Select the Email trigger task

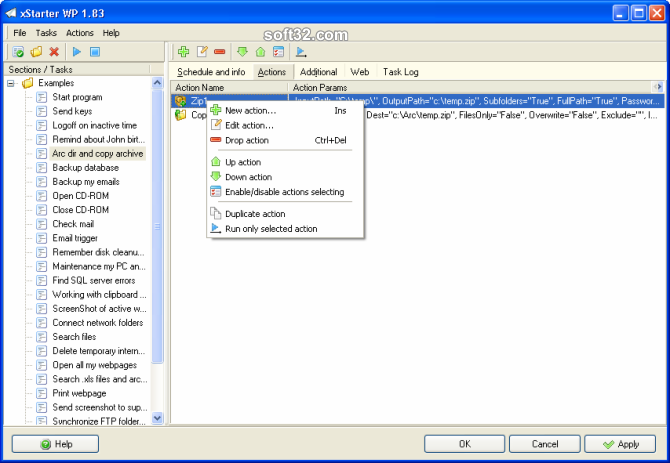point(75,238)
